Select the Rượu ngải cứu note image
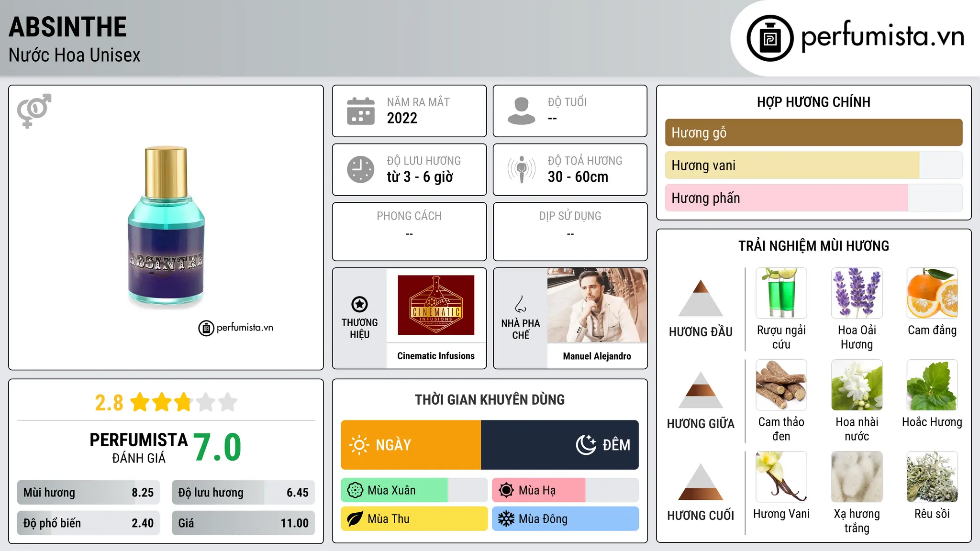This screenshot has height=551, width=980. [x=781, y=293]
